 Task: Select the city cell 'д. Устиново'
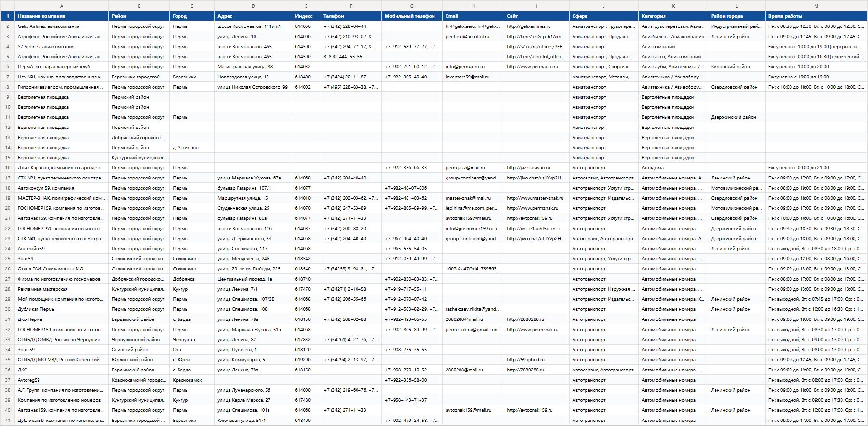(192, 148)
